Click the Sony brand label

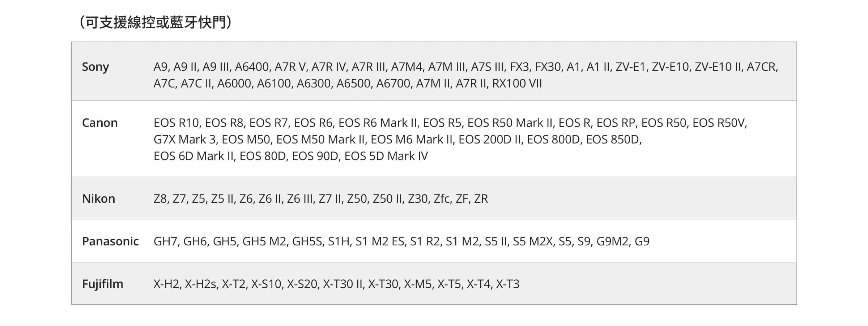click(95, 67)
